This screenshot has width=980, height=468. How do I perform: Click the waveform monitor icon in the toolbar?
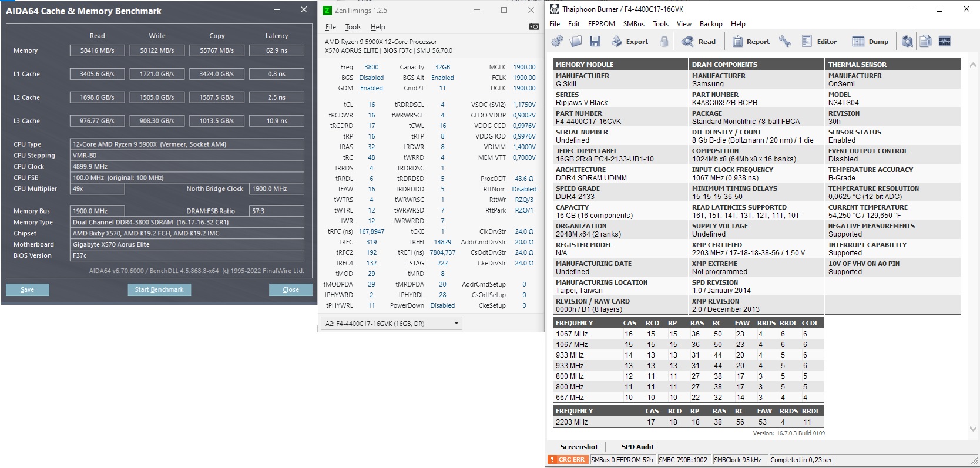(945, 41)
